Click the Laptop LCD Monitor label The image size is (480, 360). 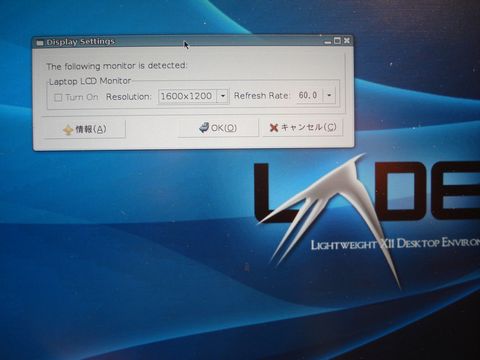pyautogui.click(x=90, y=81)
